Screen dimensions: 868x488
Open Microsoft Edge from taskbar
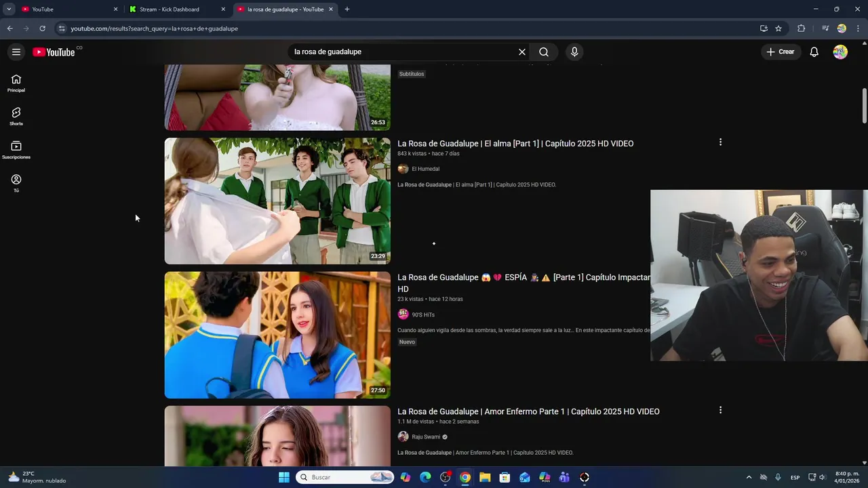click(x=425, y=477)
